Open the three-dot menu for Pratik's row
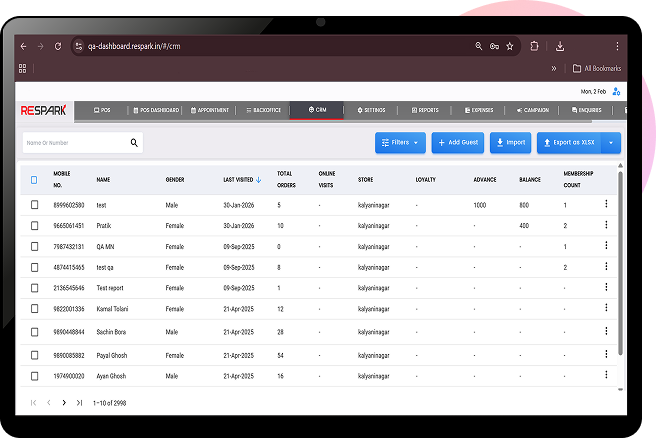Viewport: 656px width, 438px height. (x=605, y=226)
